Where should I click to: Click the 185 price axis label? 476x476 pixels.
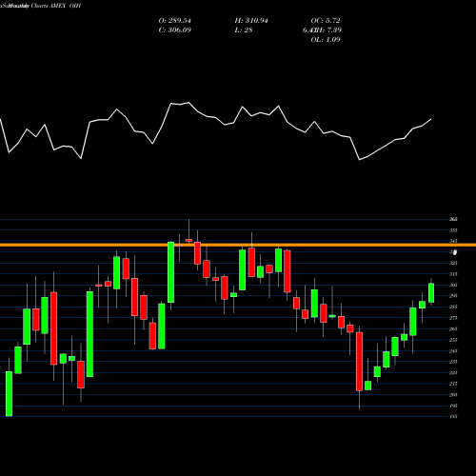[x=453, y=417]
